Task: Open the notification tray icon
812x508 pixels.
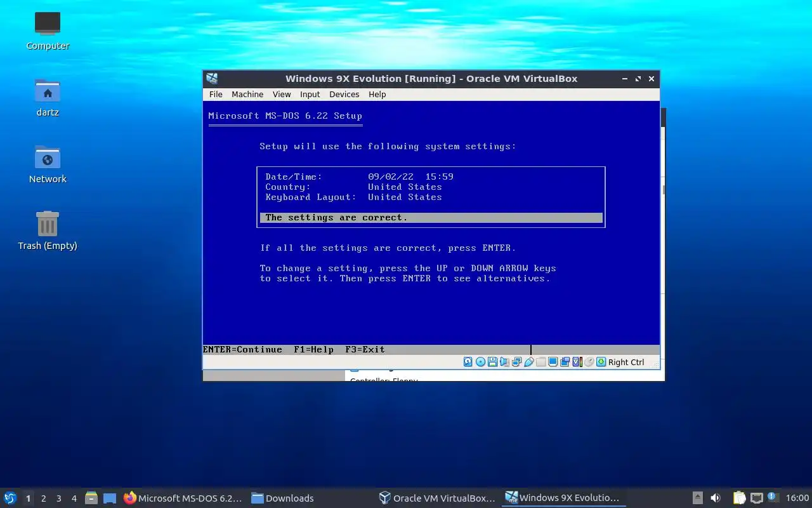Action: click(772, 497)
